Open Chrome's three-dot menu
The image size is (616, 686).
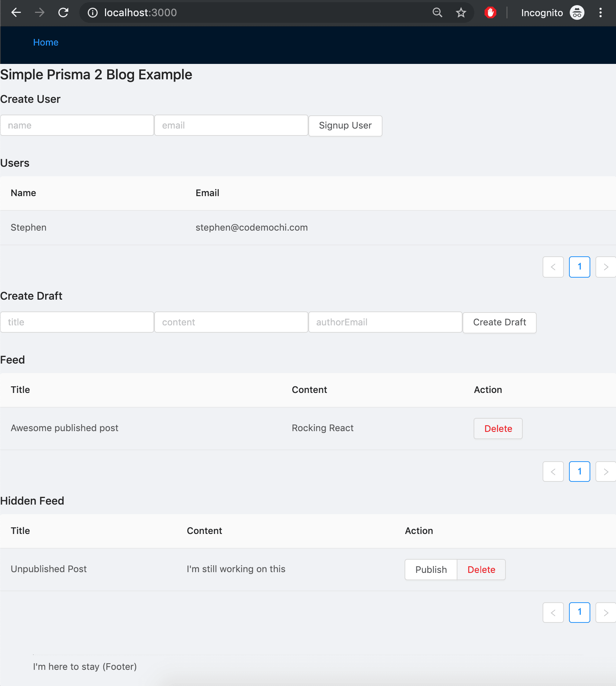coord(600,13)
